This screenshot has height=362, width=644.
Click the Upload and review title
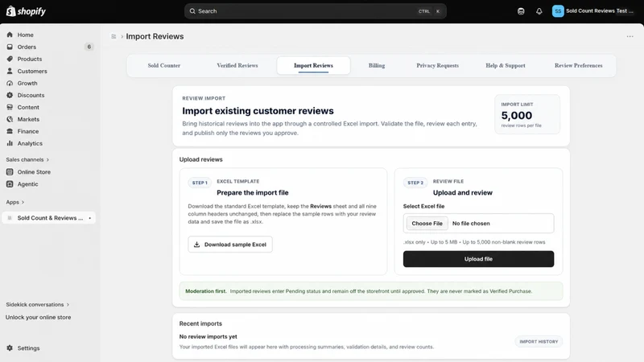tap(462, 192)
